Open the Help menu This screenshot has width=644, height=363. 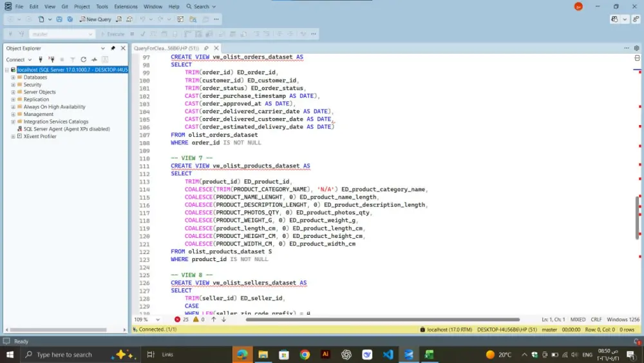(174, 6)
